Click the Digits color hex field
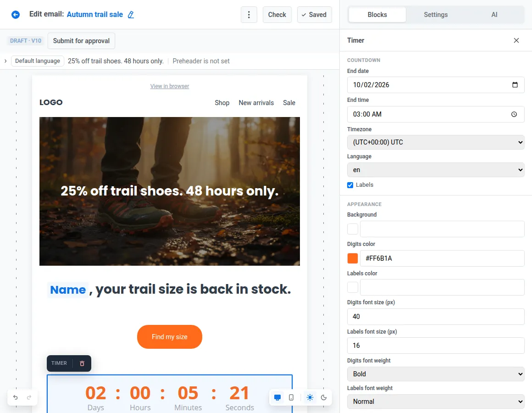Viewport: 532px width, 413px height. click(x=442, y=258)
